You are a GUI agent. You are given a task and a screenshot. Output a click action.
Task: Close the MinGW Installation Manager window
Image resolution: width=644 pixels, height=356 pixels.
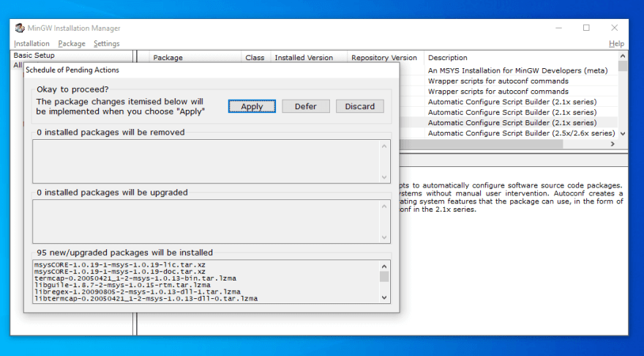[615, 28]
